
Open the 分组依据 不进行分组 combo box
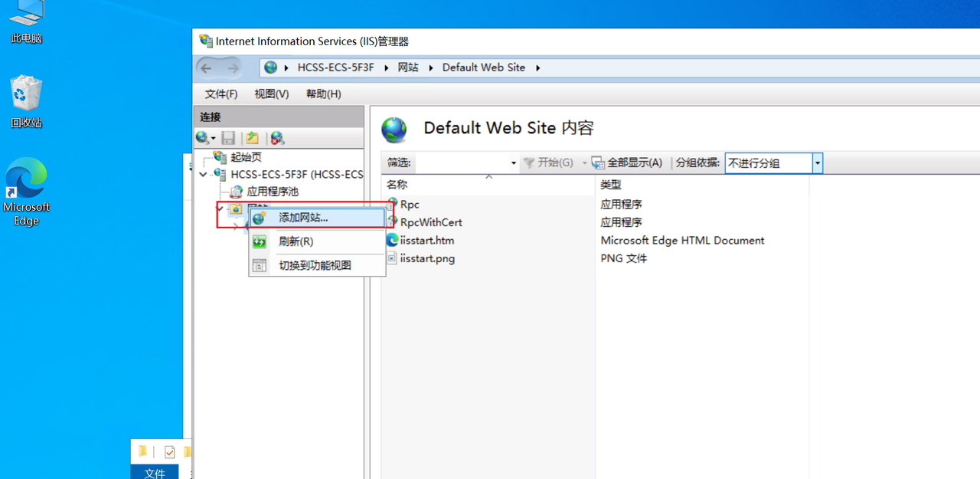coord(773,162)
